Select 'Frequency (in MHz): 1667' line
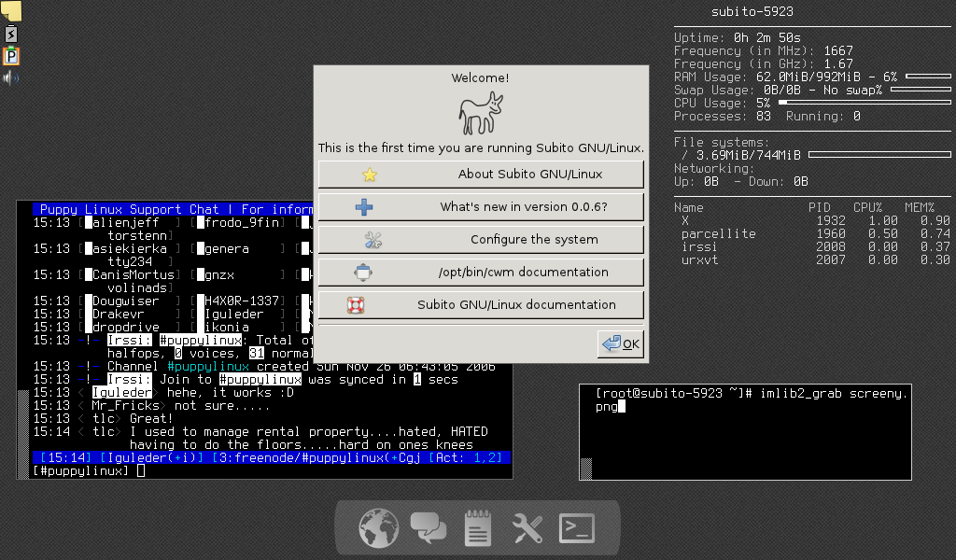The image size is (956, 560). click(764, 51)
